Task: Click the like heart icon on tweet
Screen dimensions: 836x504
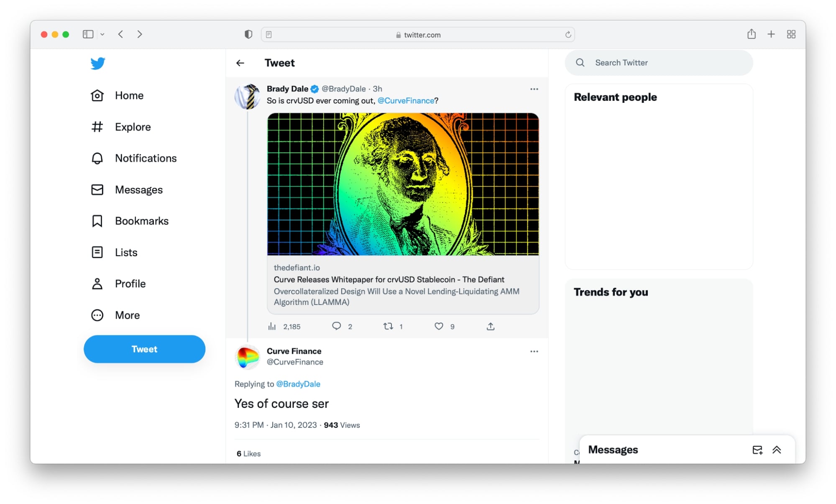Action: click(439, 327)
